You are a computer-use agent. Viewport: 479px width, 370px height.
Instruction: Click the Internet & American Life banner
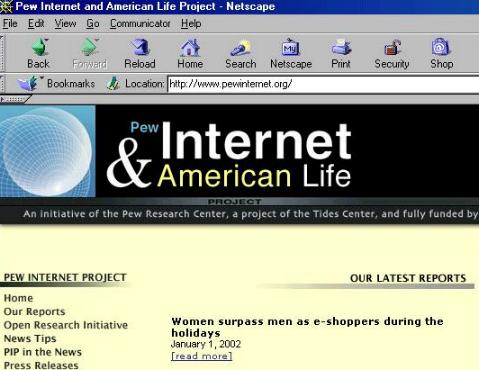tap(229, 155)
